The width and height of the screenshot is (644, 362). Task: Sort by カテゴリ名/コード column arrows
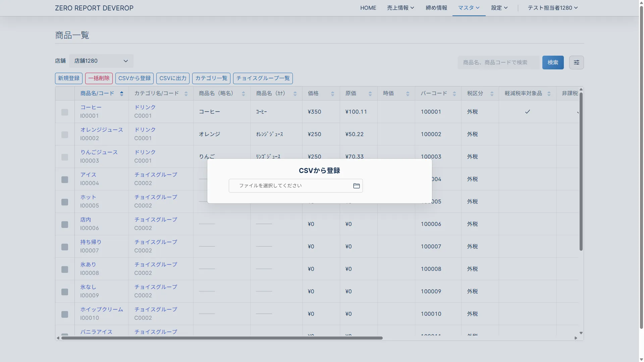(x=186, y=94)
